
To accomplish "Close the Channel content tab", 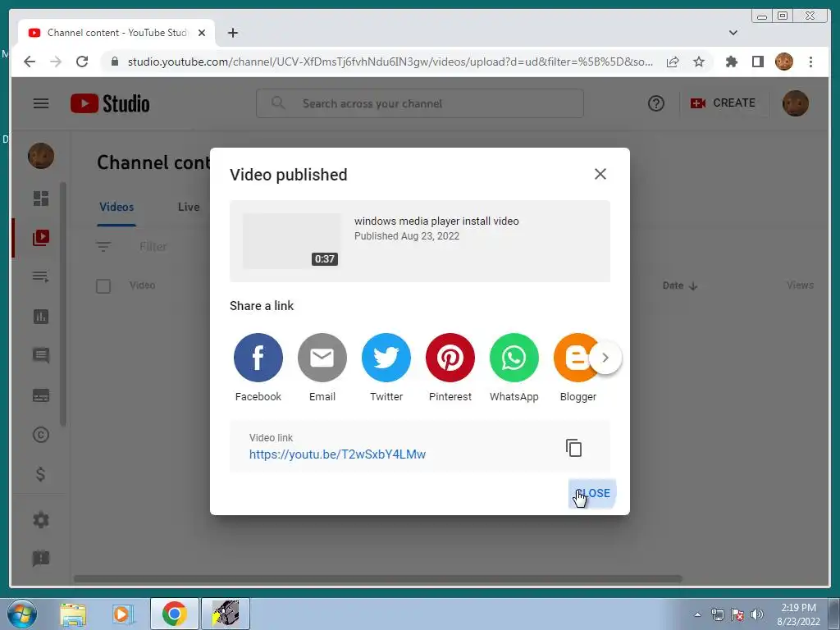I will click(x=202, y=33).
